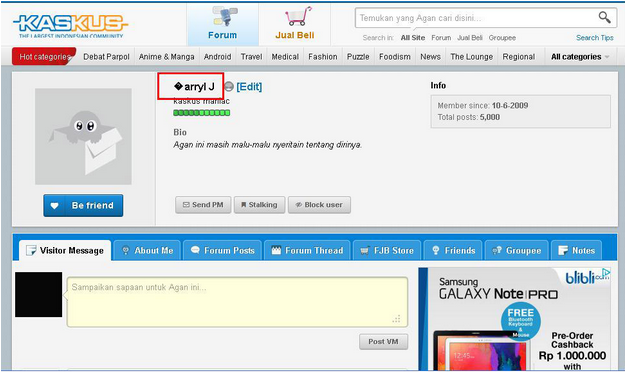
Task: Click Member since date 10-6-2009
Action: point(510,106)
